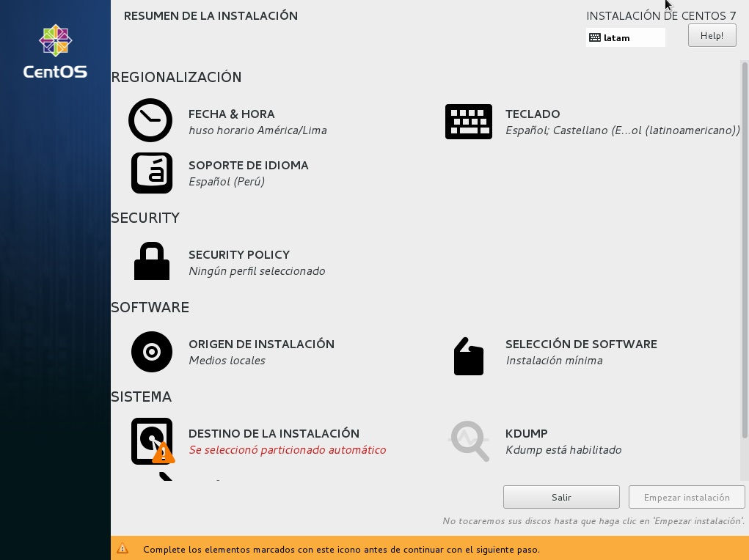Click Empezar instalación
The image size is (749, 560).
686,497
